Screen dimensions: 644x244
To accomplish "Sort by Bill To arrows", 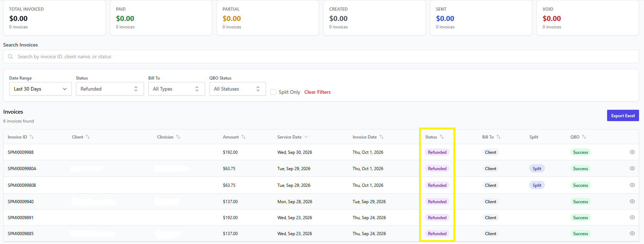I will (x=499, y=137).
